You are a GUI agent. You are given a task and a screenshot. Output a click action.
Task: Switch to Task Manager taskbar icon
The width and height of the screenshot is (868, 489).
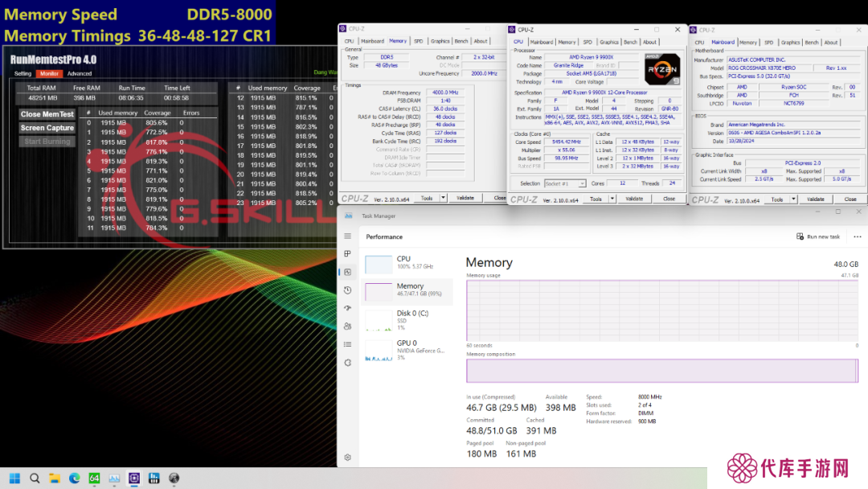click(x=114, y=478)
